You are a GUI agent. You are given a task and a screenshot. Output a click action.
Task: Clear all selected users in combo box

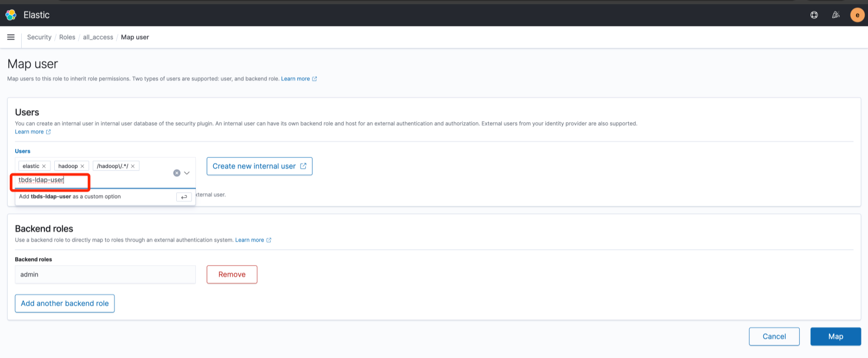[x=176, y=173]
